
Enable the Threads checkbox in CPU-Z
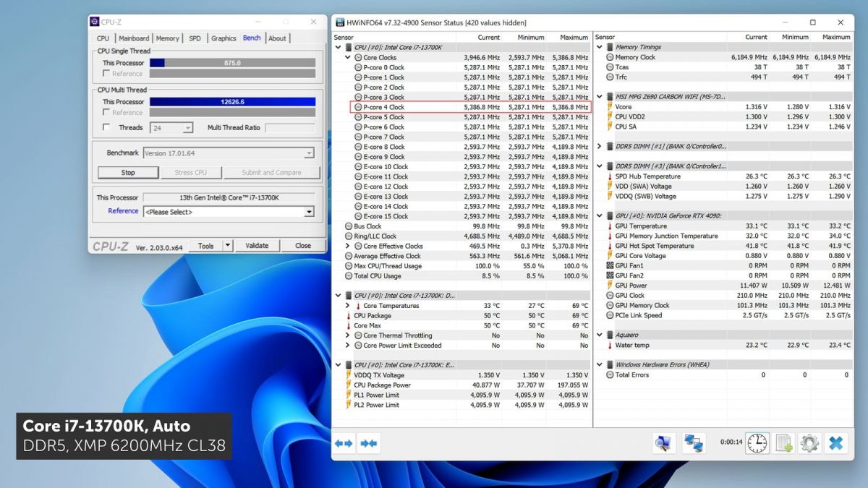click(x=106, y=127)
